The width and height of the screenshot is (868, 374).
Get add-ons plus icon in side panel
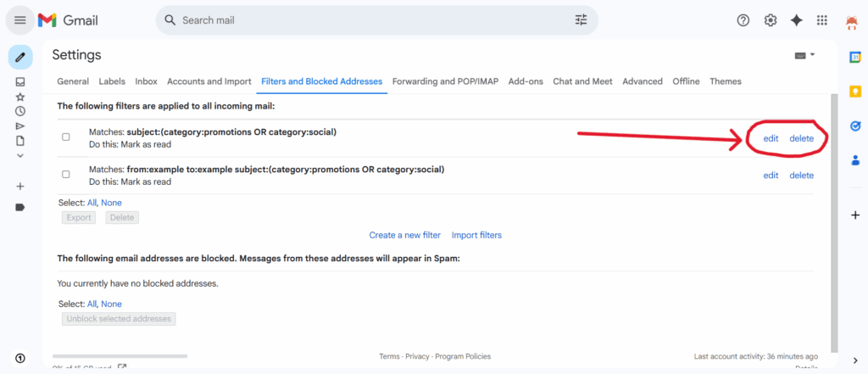(855, 215)
